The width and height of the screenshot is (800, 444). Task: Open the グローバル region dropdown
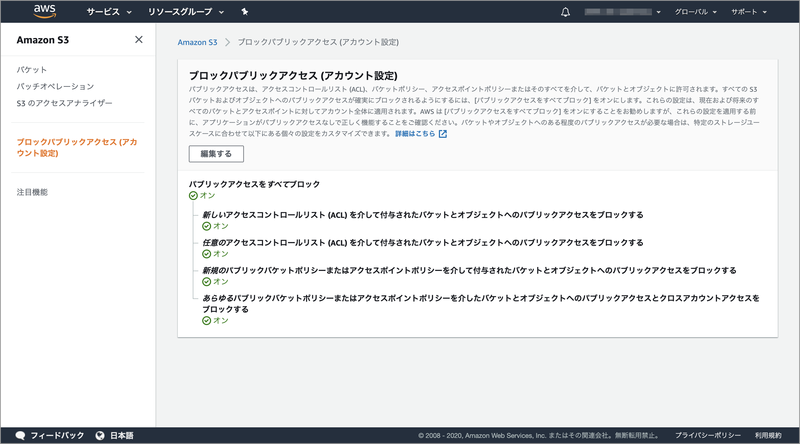tap(695, 12)
